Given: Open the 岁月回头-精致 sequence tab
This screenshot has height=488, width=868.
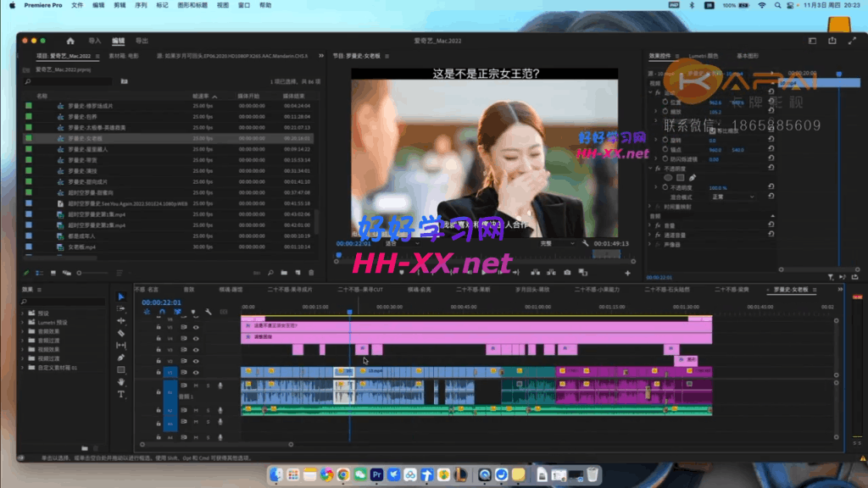Looking at the screenshot, I should point(532,290).
